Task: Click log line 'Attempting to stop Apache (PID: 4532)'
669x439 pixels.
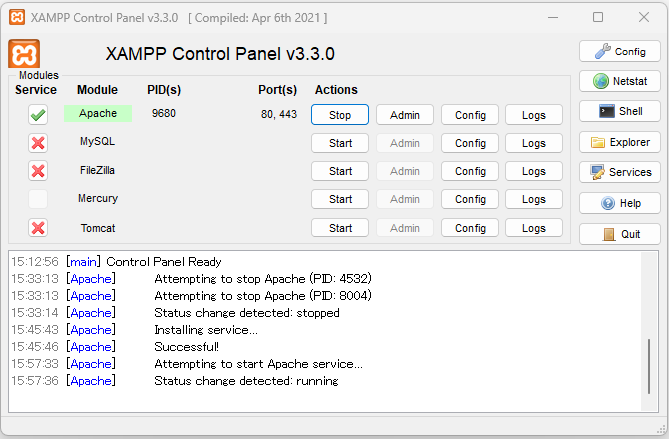Action: tap(263, 279)
